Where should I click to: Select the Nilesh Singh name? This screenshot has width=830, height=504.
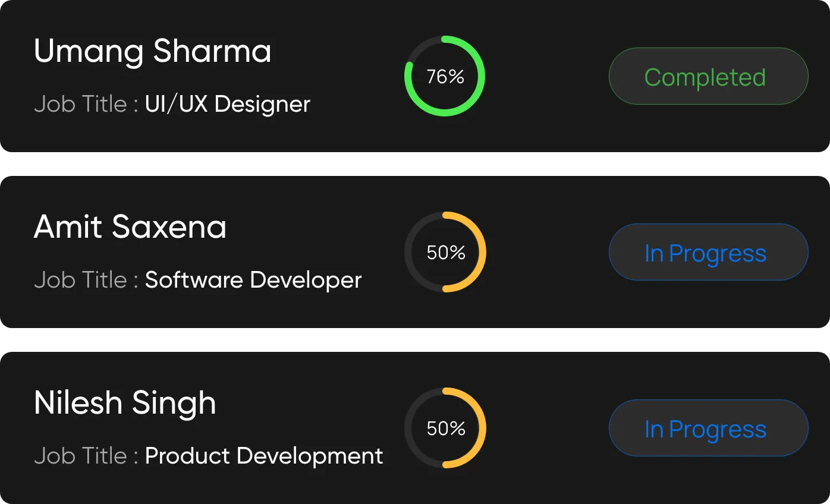[x=125, y=403]
